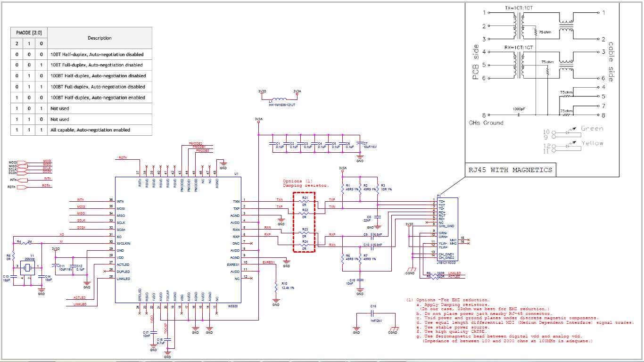Screen dimensions: 644x362
Task: Select damping resistor R21
Action: pos(305,202)
